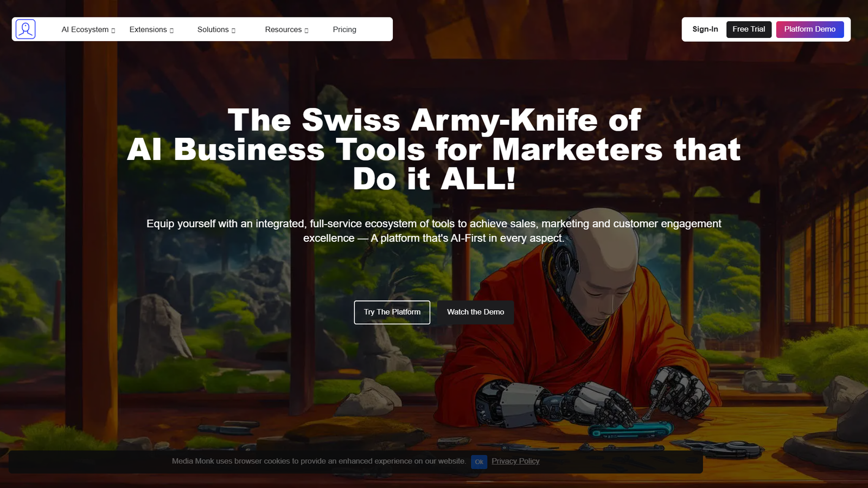Select the Platform Demo gradient button
This screenshot has width=868, height=488.
click(x=809, y=29)
